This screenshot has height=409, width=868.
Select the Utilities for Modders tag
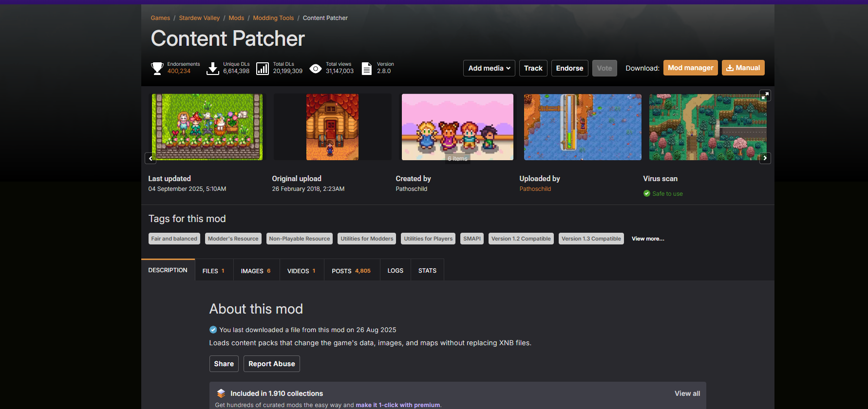click(367, 239)
